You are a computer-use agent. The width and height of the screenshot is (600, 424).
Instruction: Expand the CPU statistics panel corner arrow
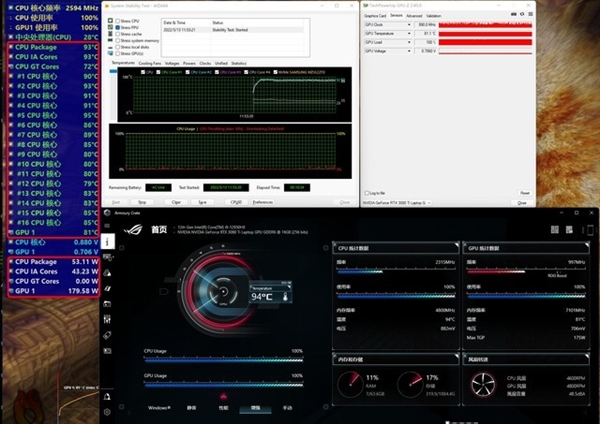point(457,245)
